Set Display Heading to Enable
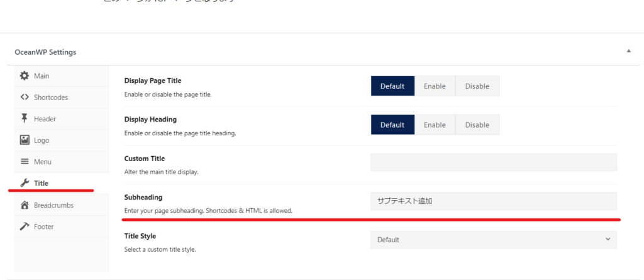The image size is (644, 280). (x=435, y=125)
